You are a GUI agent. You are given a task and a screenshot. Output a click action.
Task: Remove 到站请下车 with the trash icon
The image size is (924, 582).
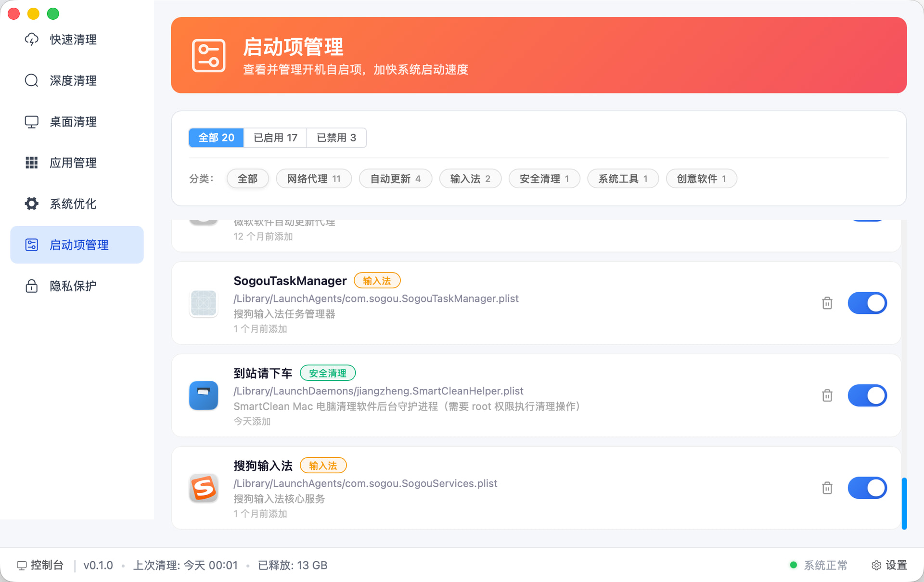pos(827,395)
